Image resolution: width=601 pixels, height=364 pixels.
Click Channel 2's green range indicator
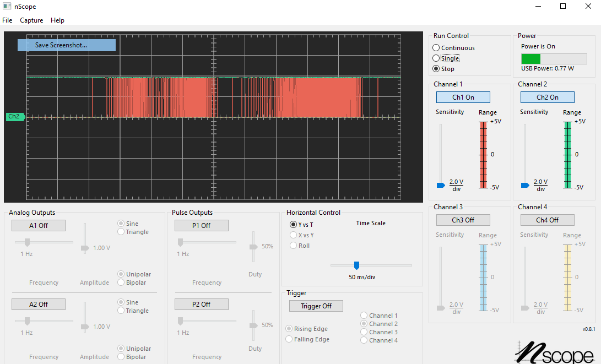click(x=568, y=154)
